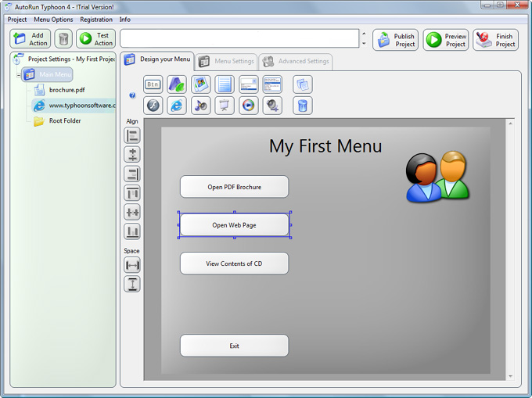The height and width of the screenshot is (398, 532).
Task: Insert a combo box with the dropdown list icon
Action: (x=249, y=84)
